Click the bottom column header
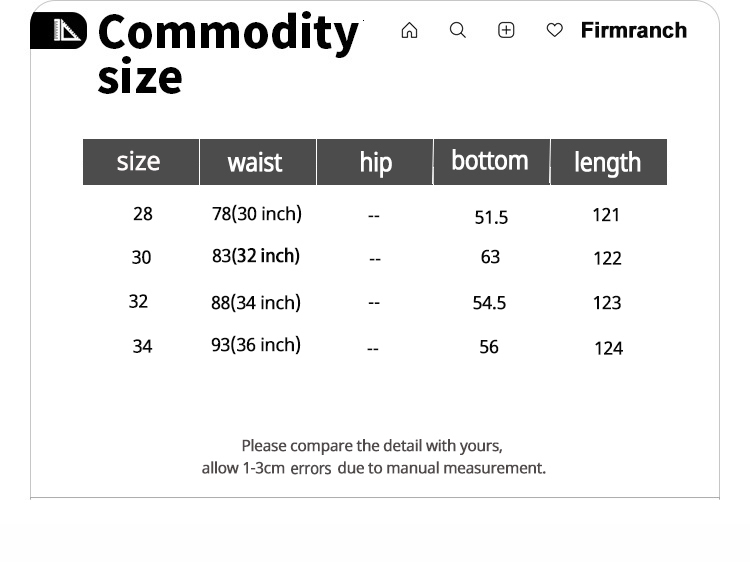This screenshot has height=562, width=750. coord(490,162)
